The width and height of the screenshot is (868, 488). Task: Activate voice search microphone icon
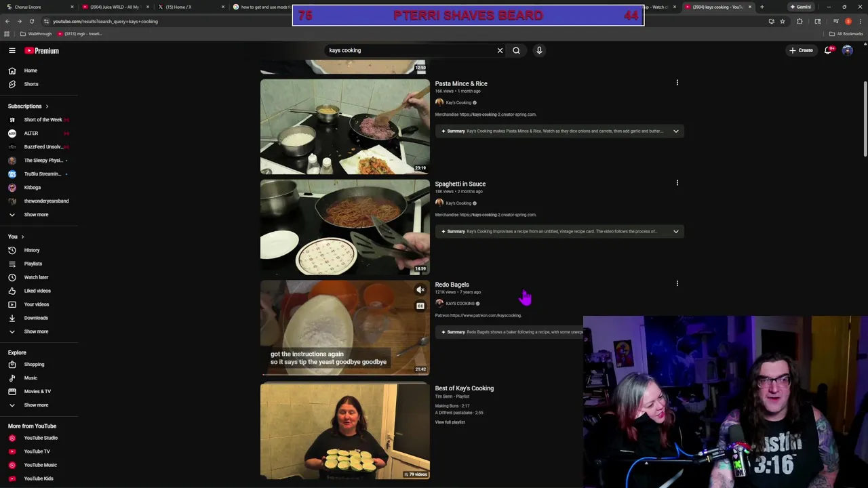click(539, 50)
